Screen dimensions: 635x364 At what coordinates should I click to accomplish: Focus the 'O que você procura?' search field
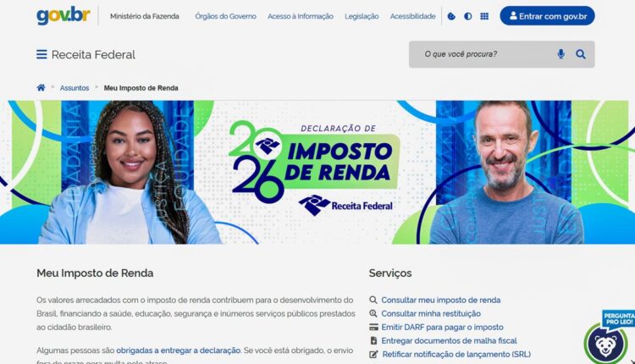click(482, 54)
